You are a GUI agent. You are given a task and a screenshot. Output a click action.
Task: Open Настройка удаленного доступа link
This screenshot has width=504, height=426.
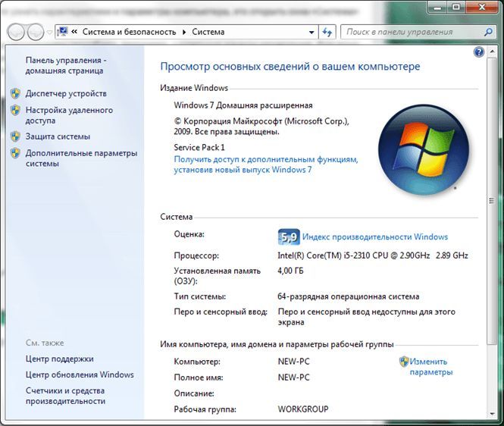coord(70,115)
